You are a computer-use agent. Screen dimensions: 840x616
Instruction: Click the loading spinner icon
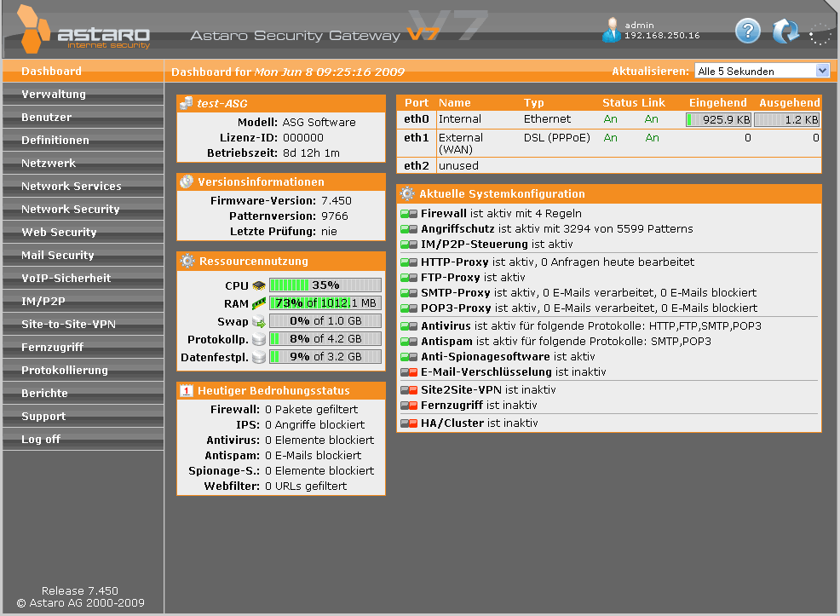tap(820, 34)
